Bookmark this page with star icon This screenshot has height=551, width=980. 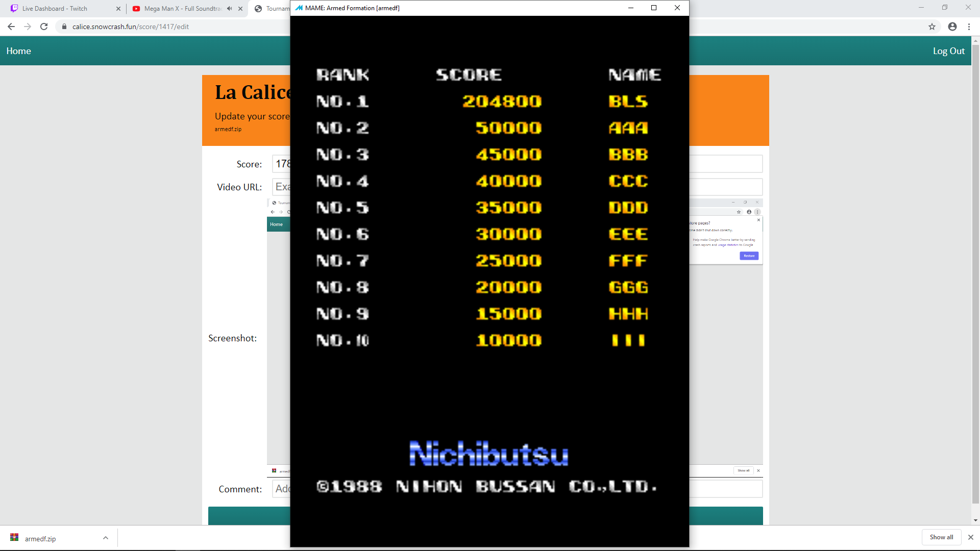(x=932, y=27)
